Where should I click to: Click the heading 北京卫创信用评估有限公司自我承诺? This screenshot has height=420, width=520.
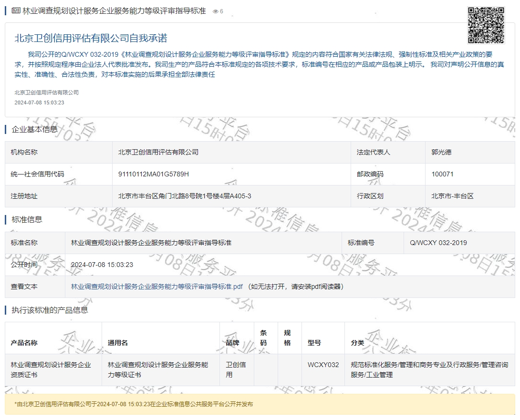tap(91, 38)
